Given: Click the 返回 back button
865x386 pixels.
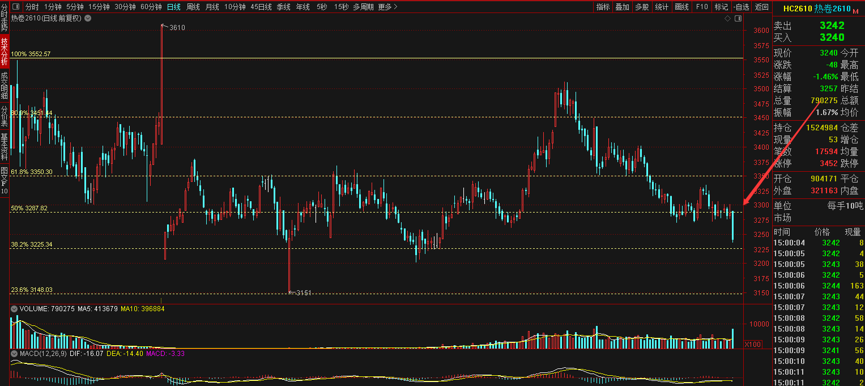Looking at the screenshot, I should pos(761,7).
